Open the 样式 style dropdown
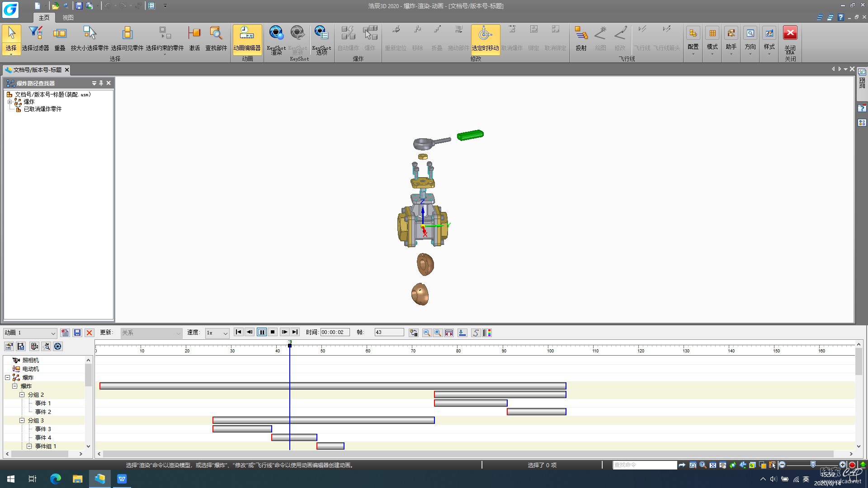Image resolution: width=868 pixels, height=488 pixels. [x=769, y=41]
